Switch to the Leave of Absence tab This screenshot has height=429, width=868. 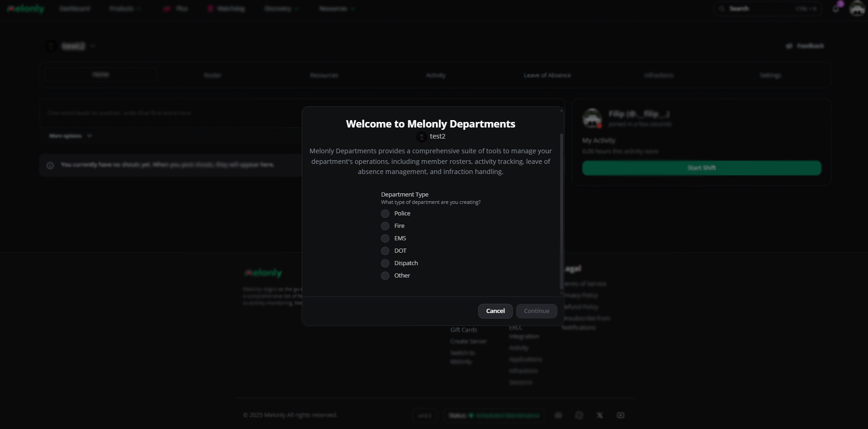(547, 75)
